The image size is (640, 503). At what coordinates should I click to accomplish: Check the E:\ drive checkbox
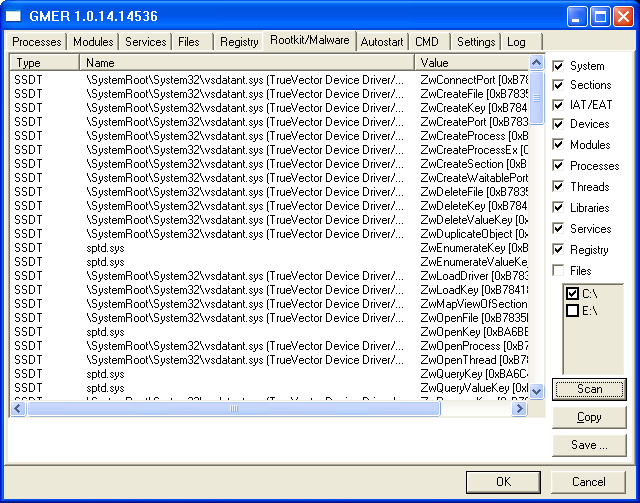click(x=572, y=311)
